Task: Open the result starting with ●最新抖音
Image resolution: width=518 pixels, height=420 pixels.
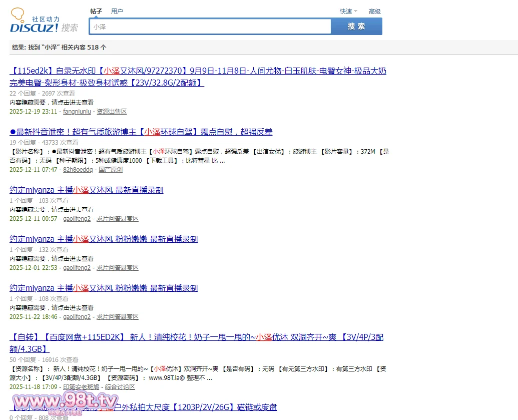Action: tap(141, 132)
